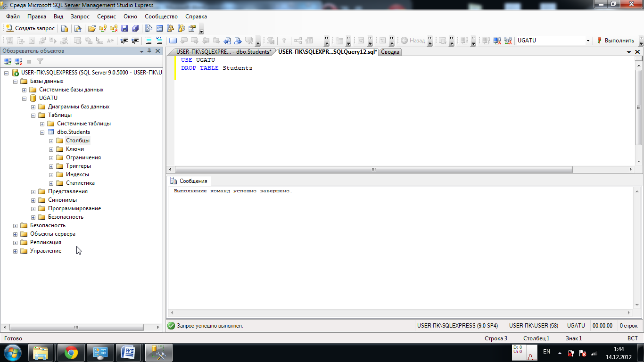Collapse the dbo.Students table node
This screenshot has width=644, height=362.
pyautogui.click(x=42, y=132)
